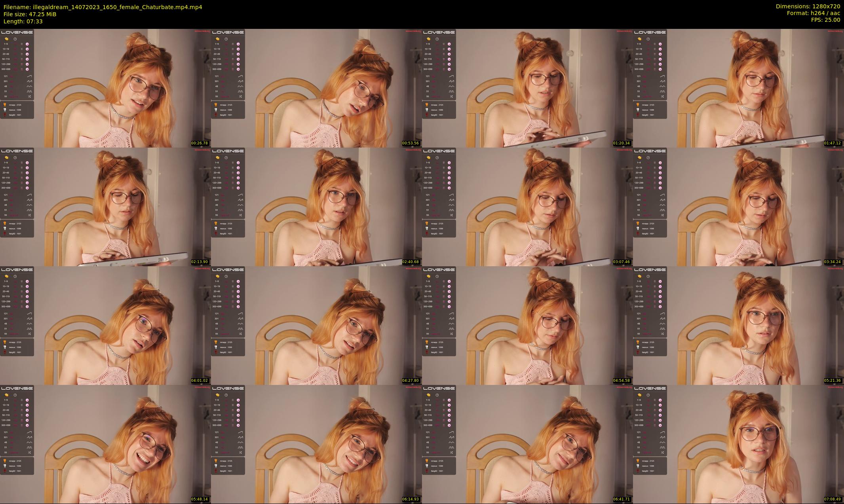Viewport: 844px width, 504px height.
Task: Click the sawtooth pattern icon in the 04:54.58 frame
Action: click(x=451, y=318)
